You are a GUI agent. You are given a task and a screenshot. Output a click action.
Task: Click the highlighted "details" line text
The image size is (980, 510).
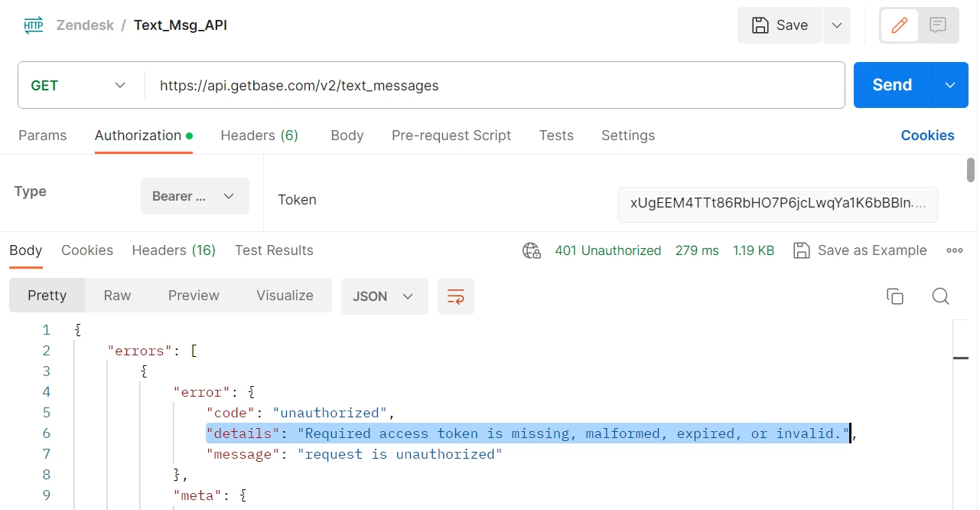pyautogui.click(x=528, y=433)
